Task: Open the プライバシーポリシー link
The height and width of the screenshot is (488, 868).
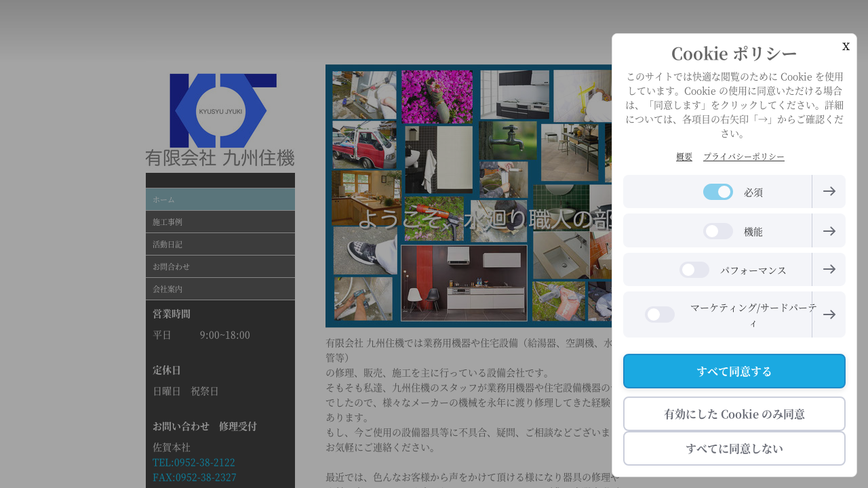Action: [x=743, y=157]
